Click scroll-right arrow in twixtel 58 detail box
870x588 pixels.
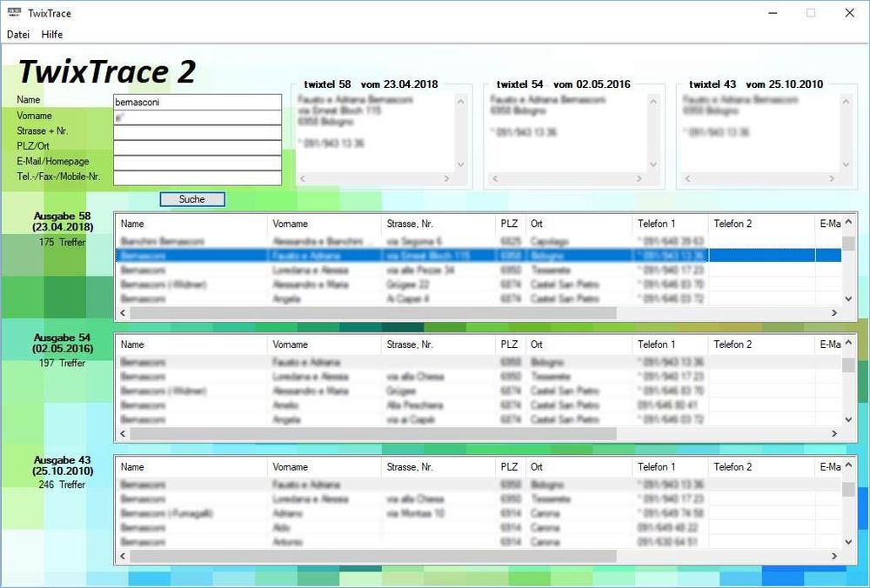click(x=446, y=178)
